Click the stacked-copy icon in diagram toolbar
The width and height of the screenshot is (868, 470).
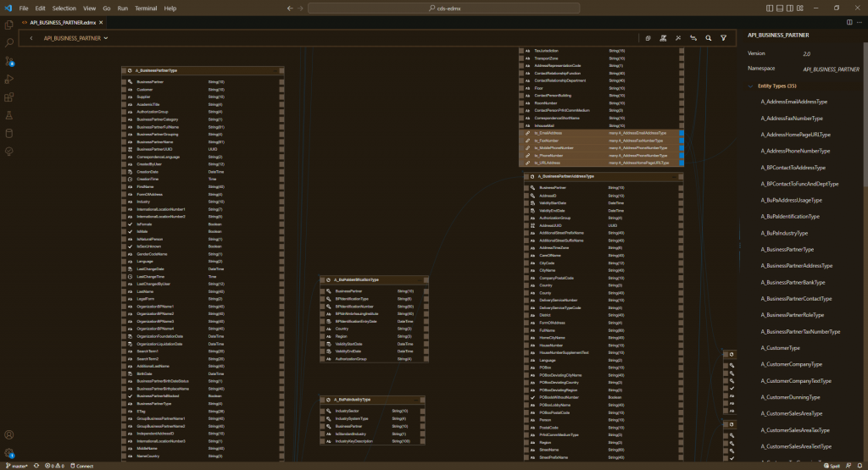[648, 38]
